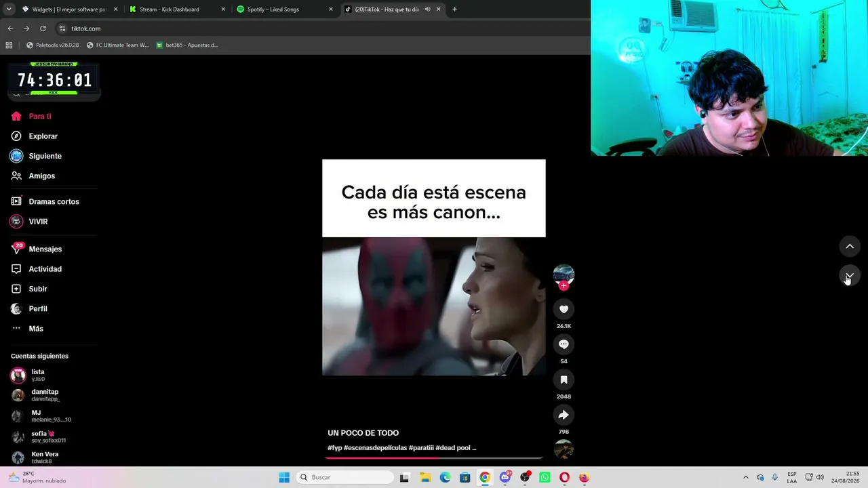Image resolution: width=868 pixels, height=488 pixels.
Task: Open the #fyp hashtag
Action: (335, 448)
